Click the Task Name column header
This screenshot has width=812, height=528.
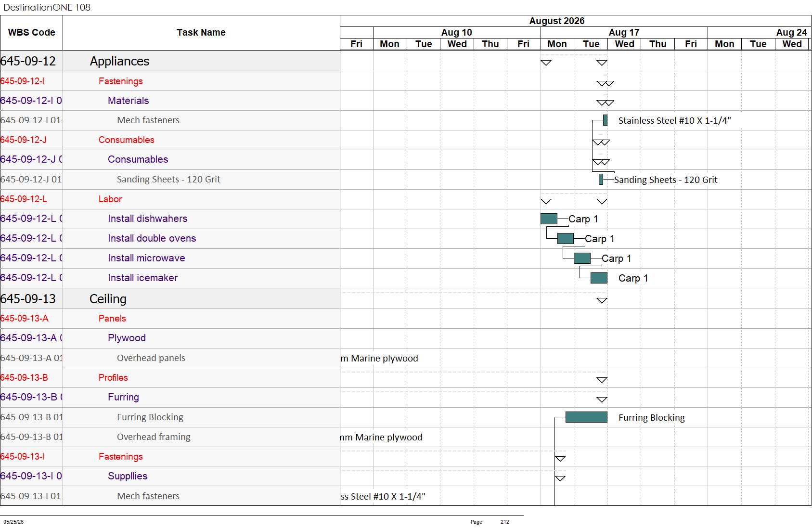click(x=201, y=33)
